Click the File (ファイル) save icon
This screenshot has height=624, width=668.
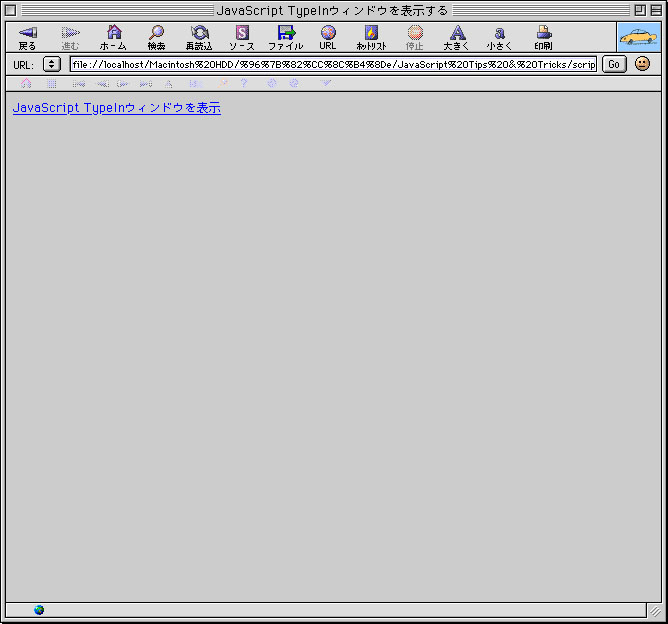[x=285, y=37]
